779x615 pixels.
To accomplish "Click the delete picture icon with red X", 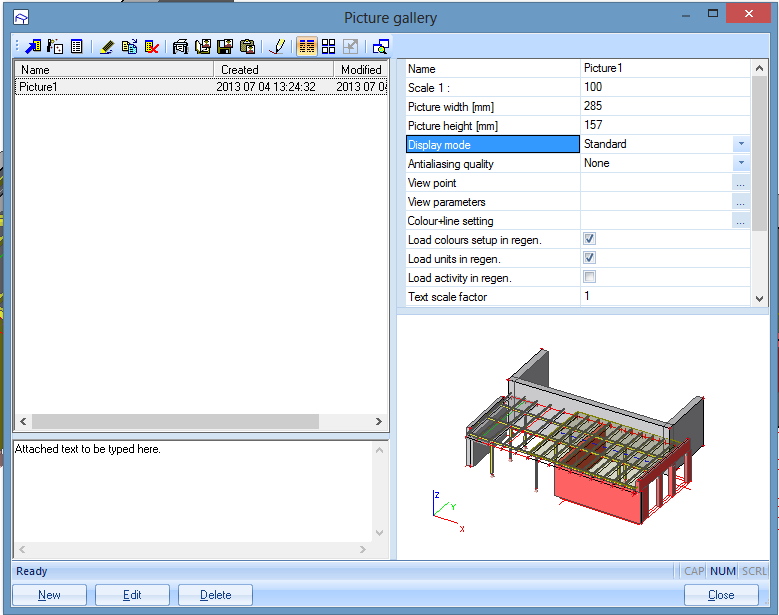I will point(152,47).
